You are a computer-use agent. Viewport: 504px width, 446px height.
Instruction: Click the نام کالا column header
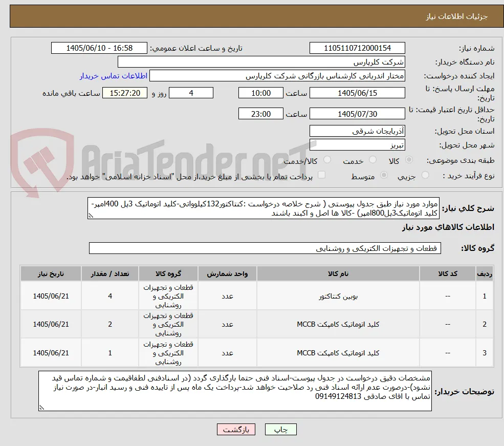tap(338, 273)
